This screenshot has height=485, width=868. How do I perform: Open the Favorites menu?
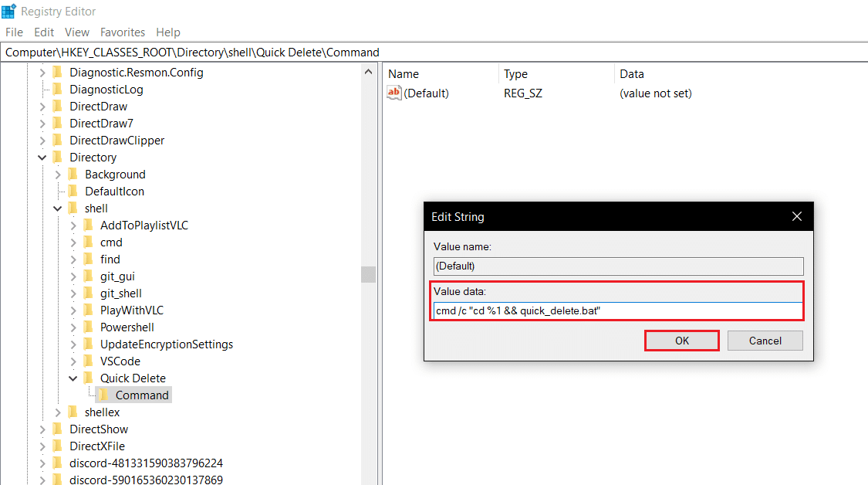[123, 32]
